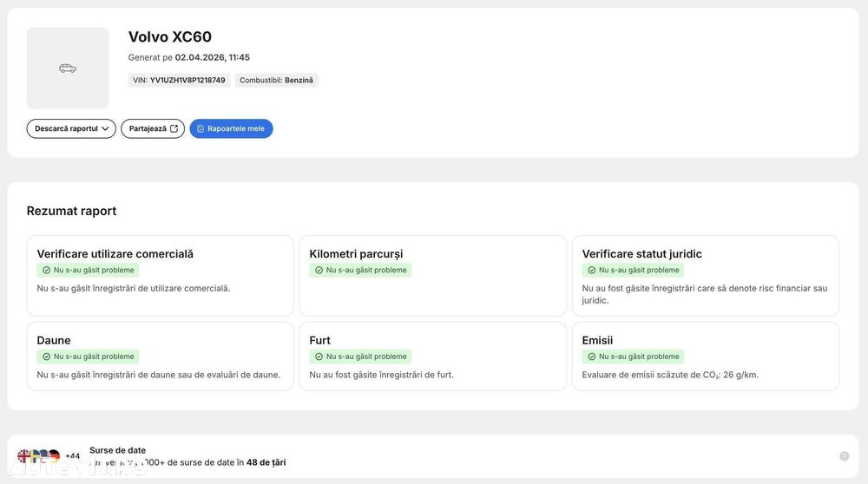Viewport: 868px width, 484px height.
Task: Click the Emisii card heading
Action: point(597,340)
